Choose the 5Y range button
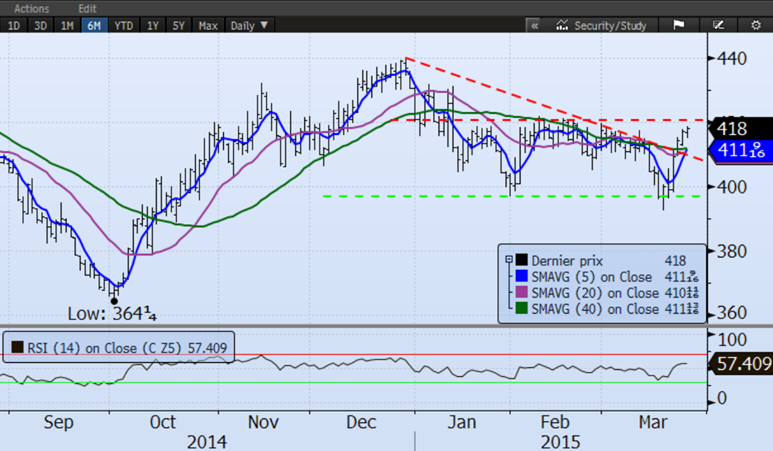 point(179,25)
